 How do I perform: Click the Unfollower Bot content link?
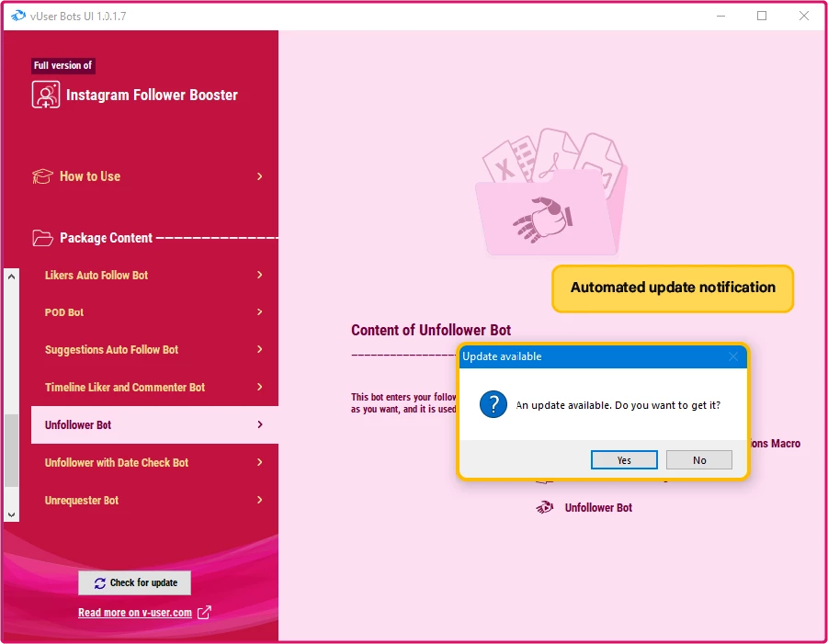[598, 508]
